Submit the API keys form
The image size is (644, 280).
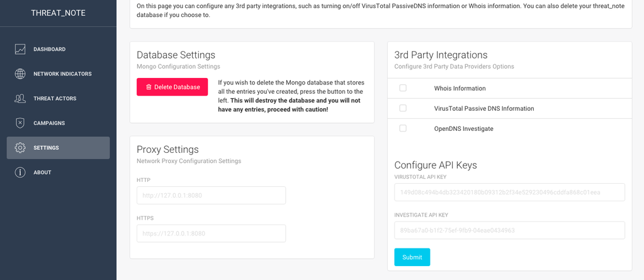pos(412,257)
